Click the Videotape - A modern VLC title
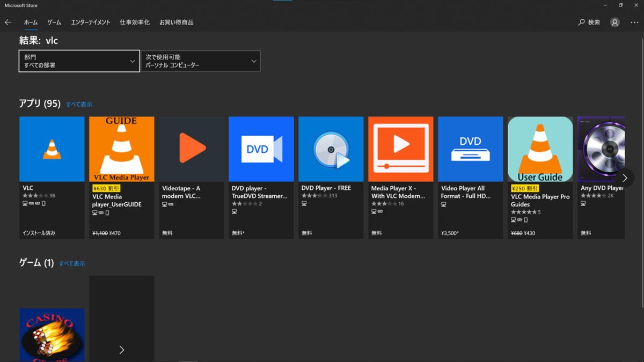The height and width of the screenshot is (362, 644). point(181,192)
